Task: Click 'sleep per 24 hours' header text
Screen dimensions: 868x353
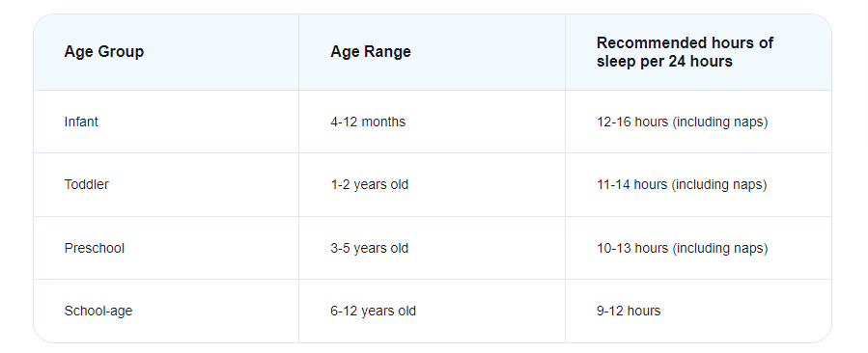Action: [x=664, y=62]
